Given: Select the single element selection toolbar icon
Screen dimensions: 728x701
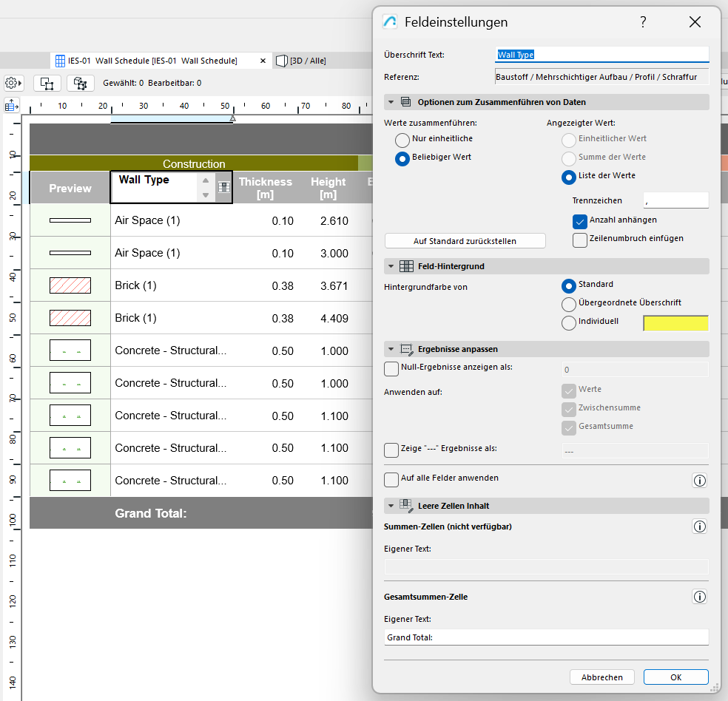Looking at the screenshot, I should pyautogui.click(x=47, y=83).
